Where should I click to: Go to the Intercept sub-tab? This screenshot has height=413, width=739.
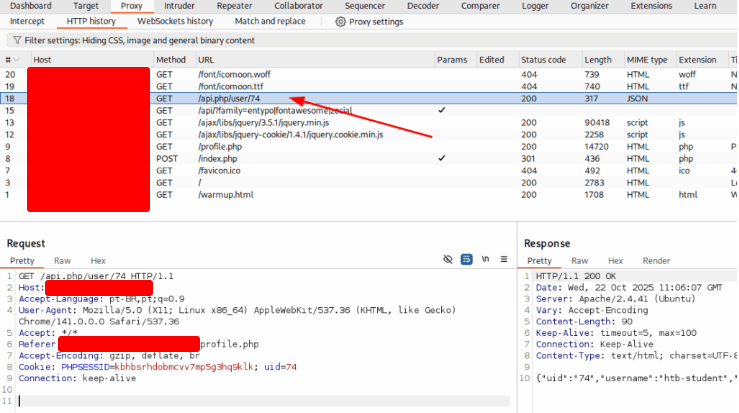click(x=27, y=21)
